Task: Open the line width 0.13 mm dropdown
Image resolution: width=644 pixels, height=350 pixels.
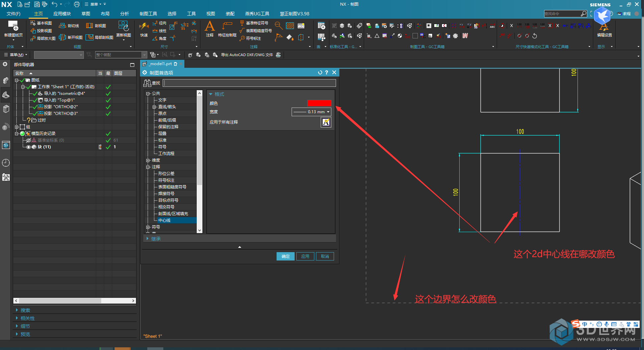Action: click(x=311, y=112)
